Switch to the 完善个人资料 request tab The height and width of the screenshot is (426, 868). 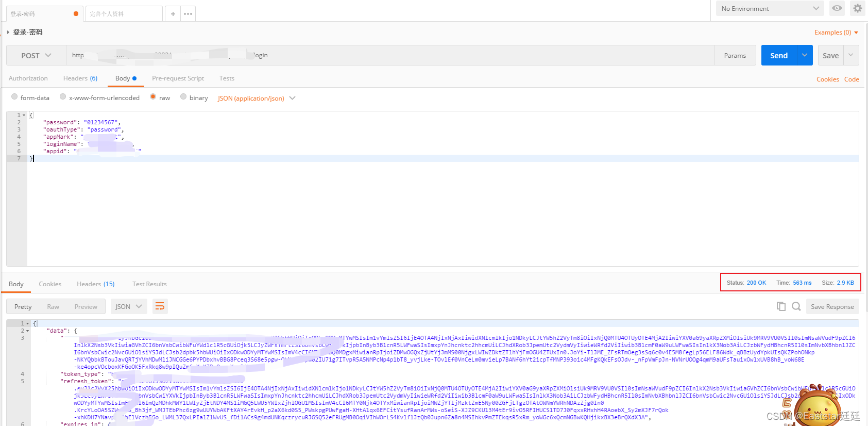124,14
